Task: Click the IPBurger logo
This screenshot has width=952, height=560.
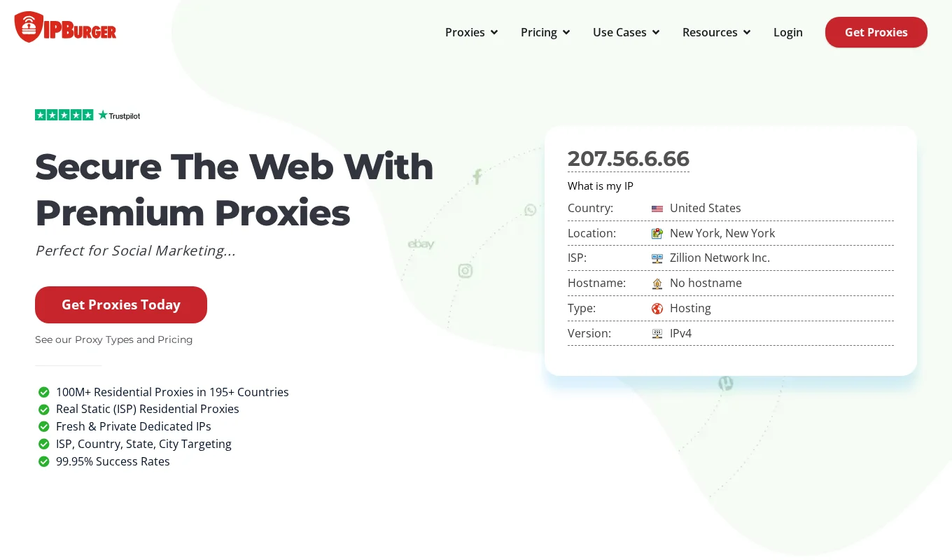Action: point(65,28)
